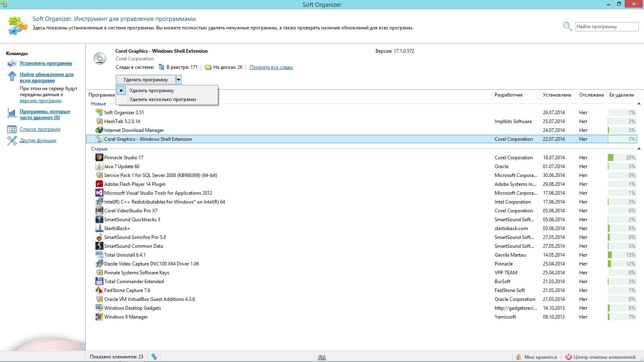The height and width of the screenshot is (362, 644).
Task: Click the install program icon in sidebar
Action: pyautogui.click(x=12, y=63)
